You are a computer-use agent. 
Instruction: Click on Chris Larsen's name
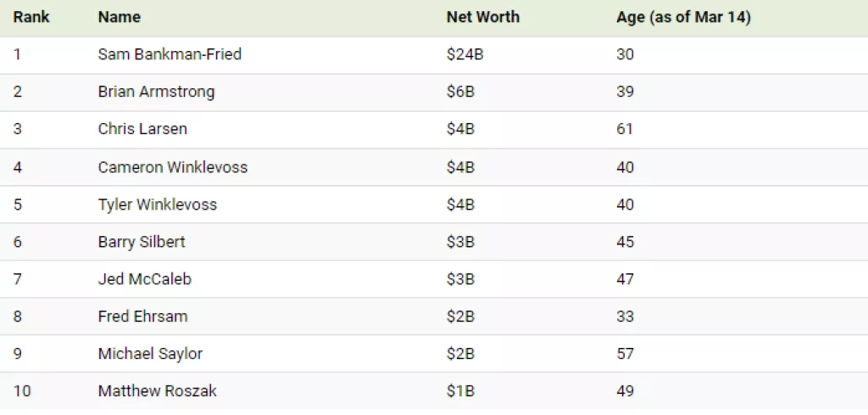coord(142,129)
